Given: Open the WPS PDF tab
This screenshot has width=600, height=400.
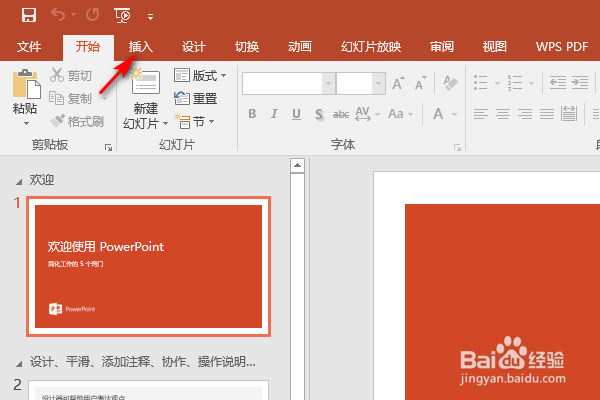Looking at the screenshot, I should [562, 47].
